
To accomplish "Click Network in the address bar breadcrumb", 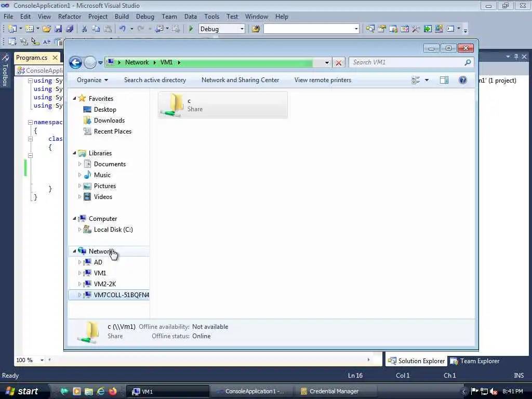I will [137, 62].
